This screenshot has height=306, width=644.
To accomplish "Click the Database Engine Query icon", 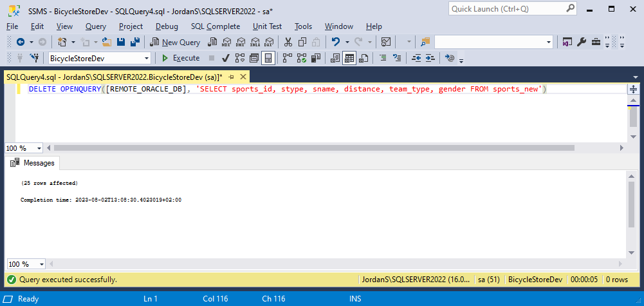I will pyautogui.click(x=213, y=42).
